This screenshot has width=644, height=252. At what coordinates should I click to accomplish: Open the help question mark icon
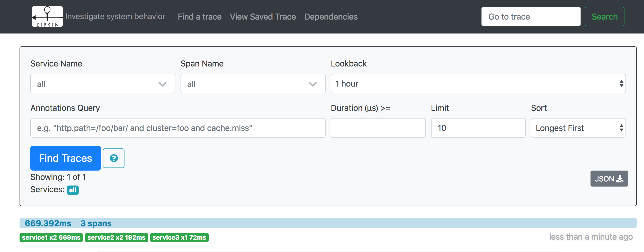pos(114,158)
